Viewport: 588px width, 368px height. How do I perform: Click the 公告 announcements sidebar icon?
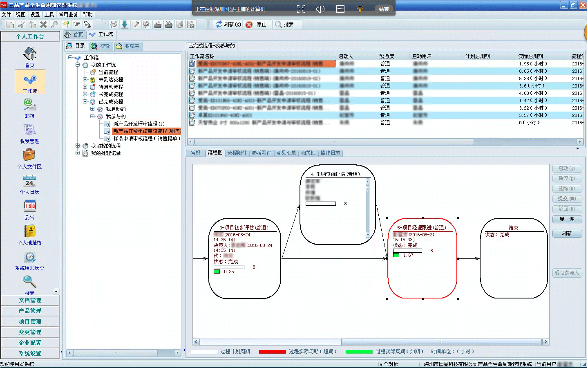coord(29,206)
